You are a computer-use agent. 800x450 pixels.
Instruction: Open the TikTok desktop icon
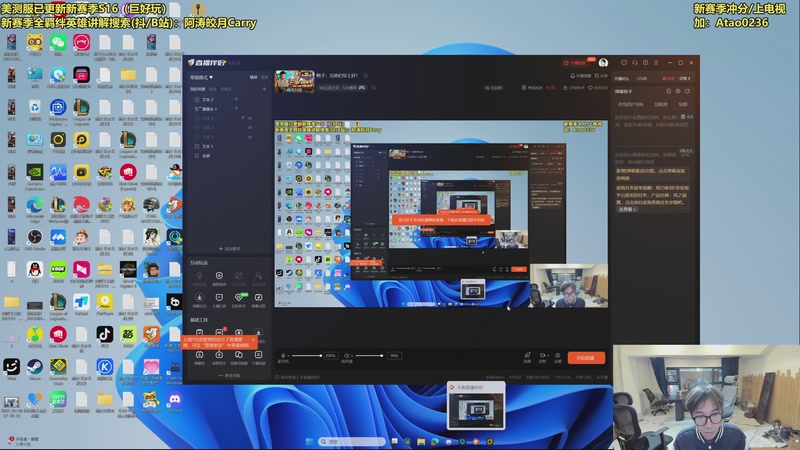(x=105, y=336)
